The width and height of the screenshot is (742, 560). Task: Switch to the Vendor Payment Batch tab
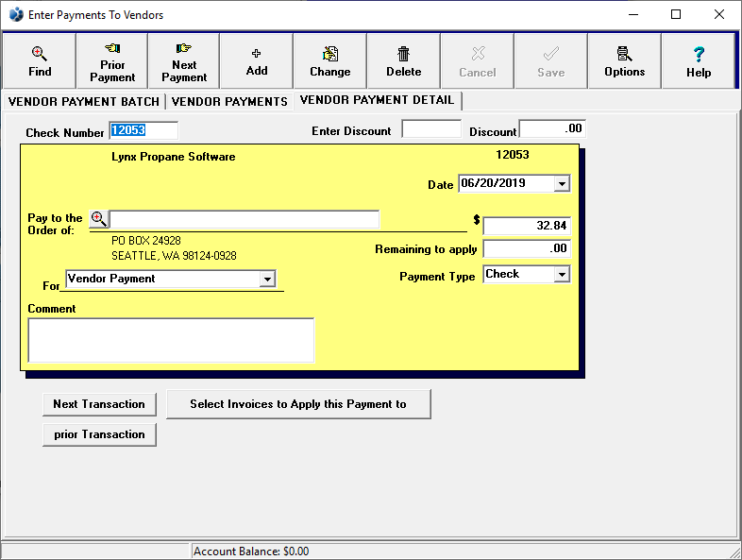pos(84,101)
